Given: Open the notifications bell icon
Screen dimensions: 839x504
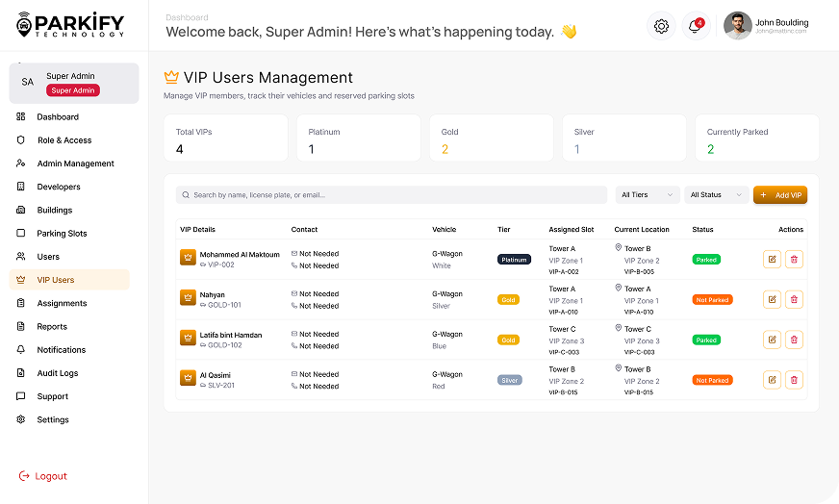Looking at the screenshot, I should 695,26.
